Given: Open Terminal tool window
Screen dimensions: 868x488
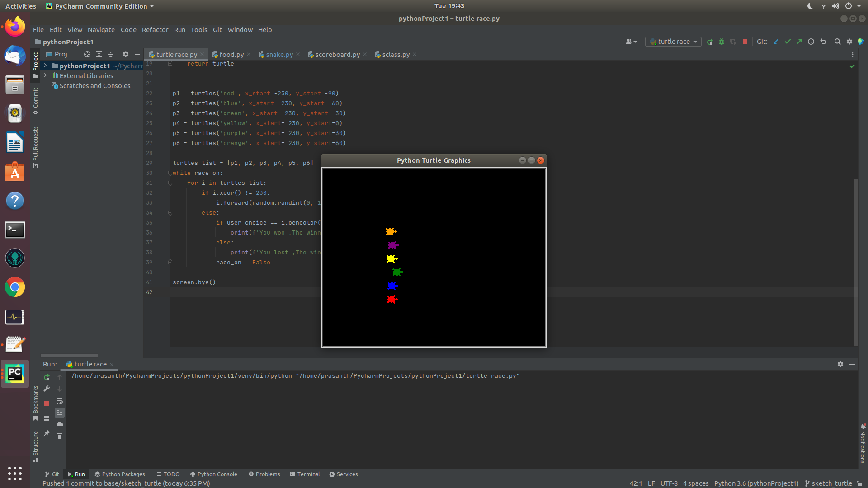Looking at the screenshot, I should coord(305,474).
